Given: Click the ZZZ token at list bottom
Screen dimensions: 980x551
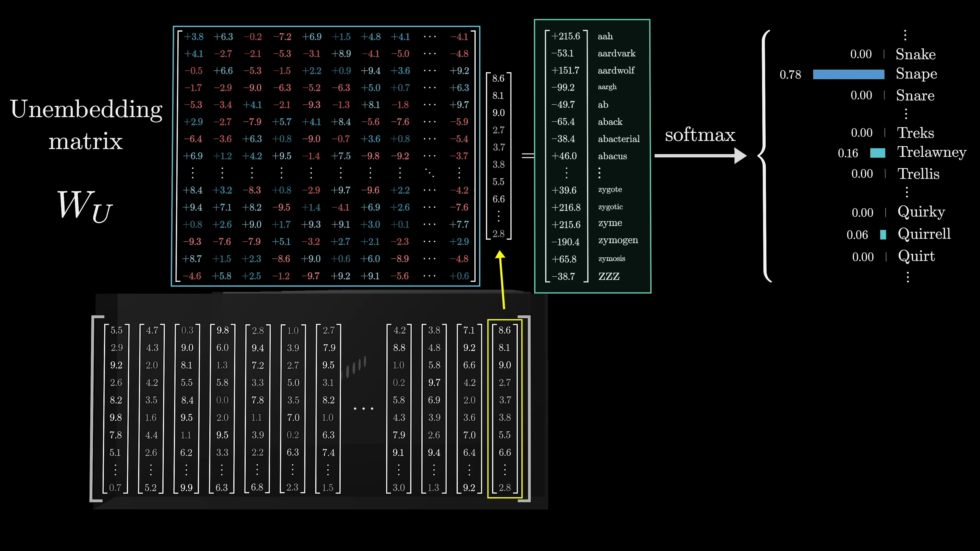Looking at the screenshot, I should pyautogui.click(x=609, y=277).
